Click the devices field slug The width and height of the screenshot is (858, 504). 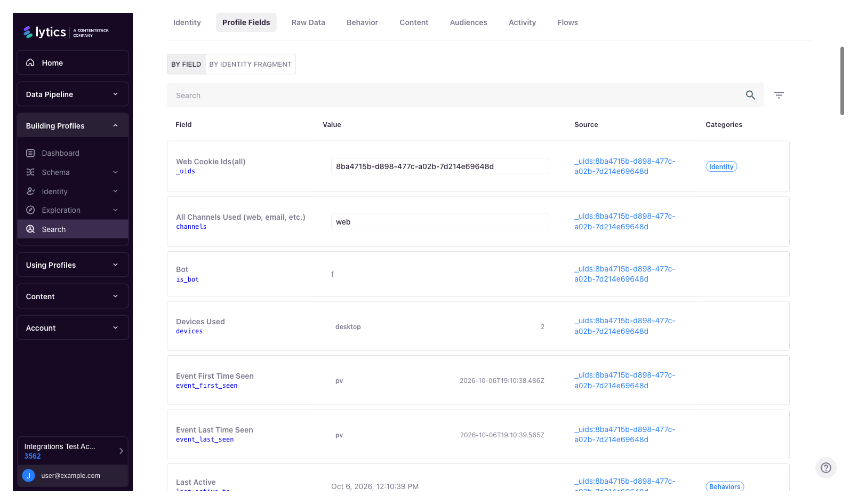pyautogui.click(x=189, y=331)
